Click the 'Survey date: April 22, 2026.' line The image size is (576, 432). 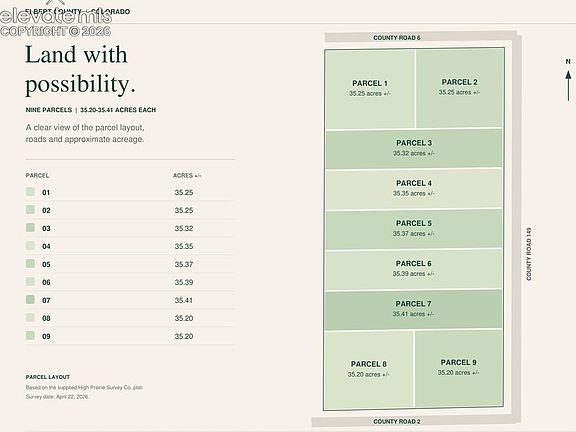coord(57,397)
